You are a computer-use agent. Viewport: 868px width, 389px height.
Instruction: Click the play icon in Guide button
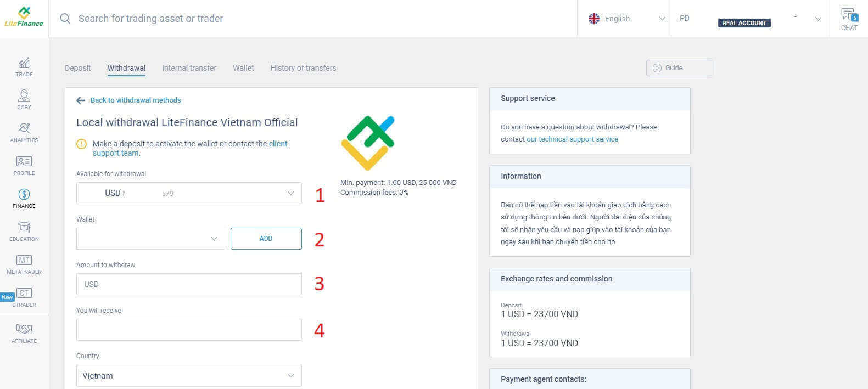pos(657,68)
